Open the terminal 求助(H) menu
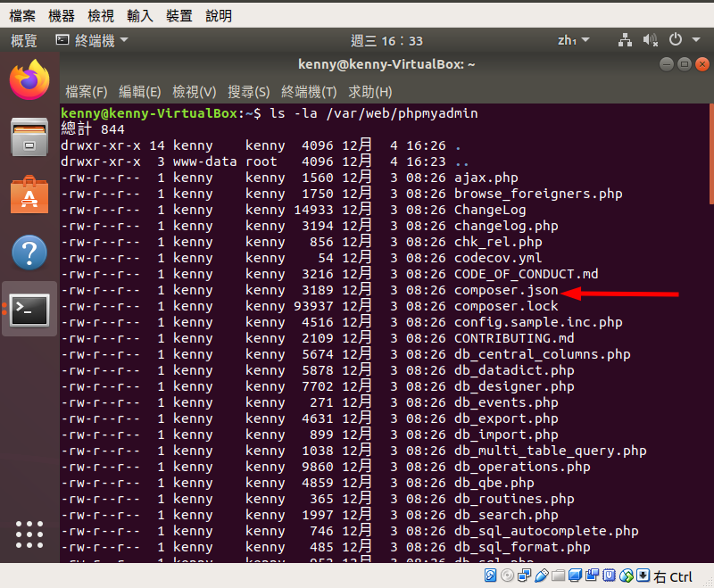The height and width of the screenshot is (588, 714). pos(370,92)
